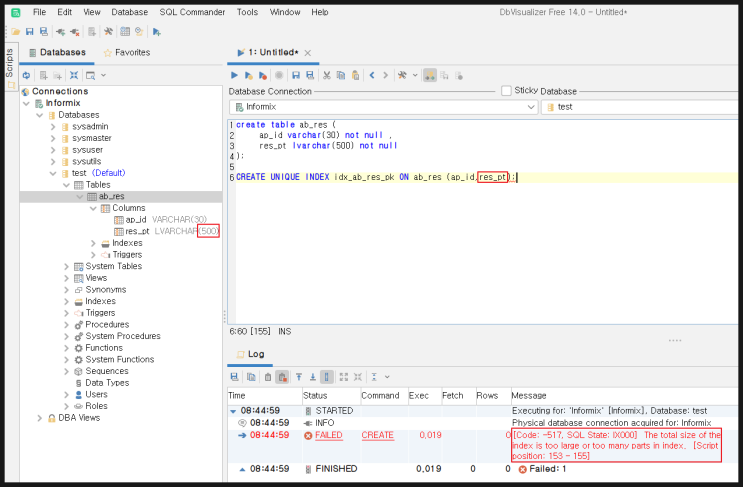The height and width of the screenshot is (487, 743).
Task: Collapse the Tables node under test
Action: (66, 185)
